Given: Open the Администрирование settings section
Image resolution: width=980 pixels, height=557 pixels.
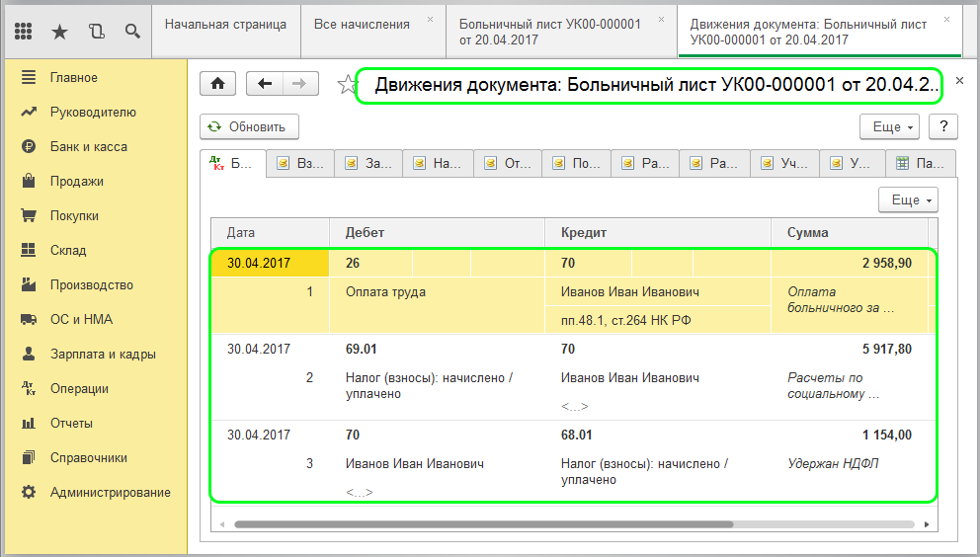Looking at the screenshot, I should tap(110, 492).
